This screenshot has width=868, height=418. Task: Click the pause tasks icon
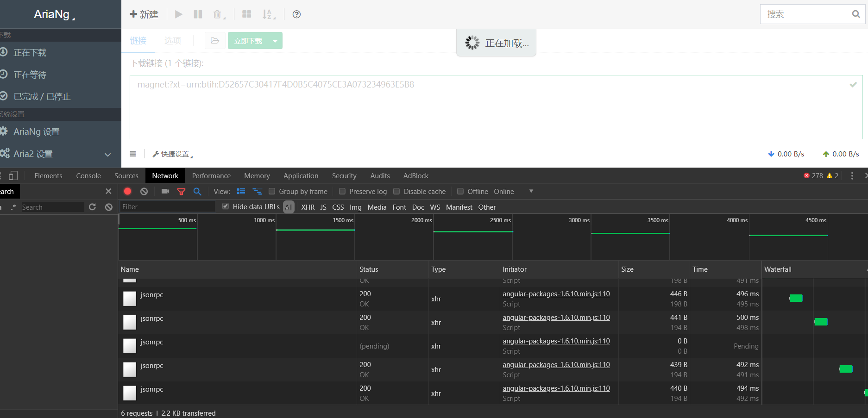(x=198, y=14)
